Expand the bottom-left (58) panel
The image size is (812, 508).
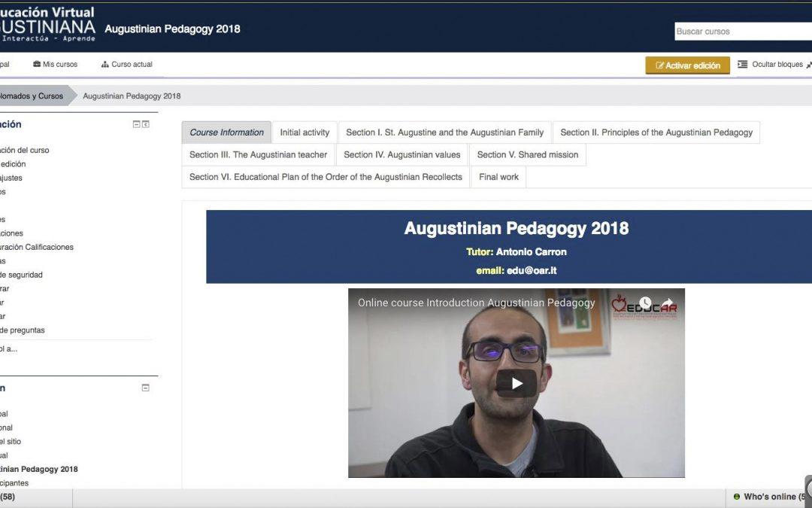(34, 497)
